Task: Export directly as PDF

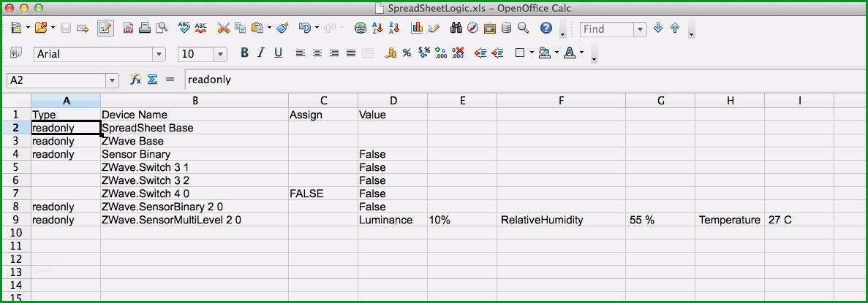Action: pyautogui.click(x=129, y=28)
